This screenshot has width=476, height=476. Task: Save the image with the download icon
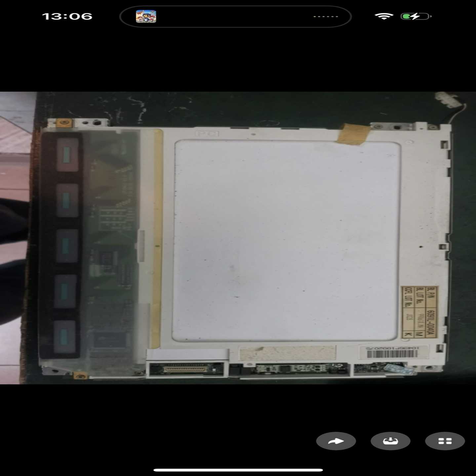(390, 441)
